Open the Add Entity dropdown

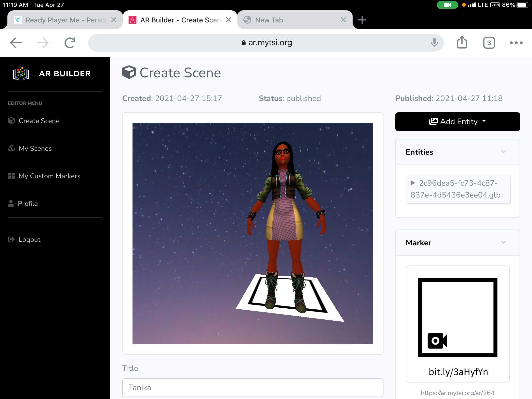pos(457,121)
